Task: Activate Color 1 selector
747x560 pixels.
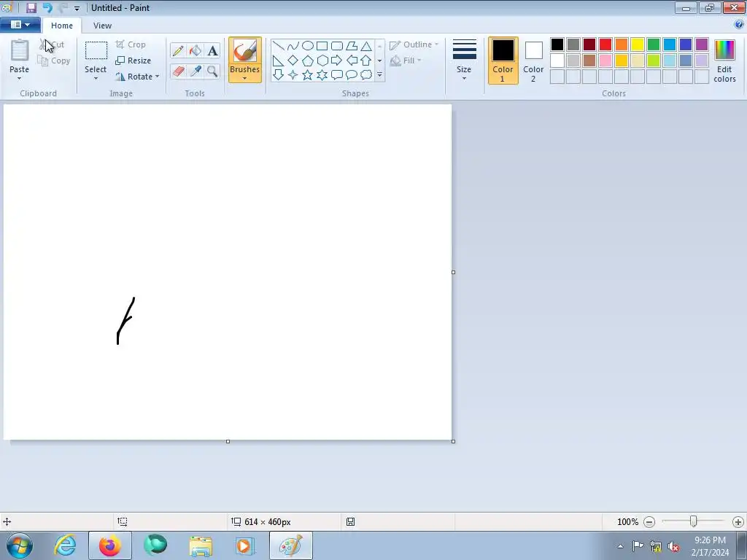Action: coord(503,61)
